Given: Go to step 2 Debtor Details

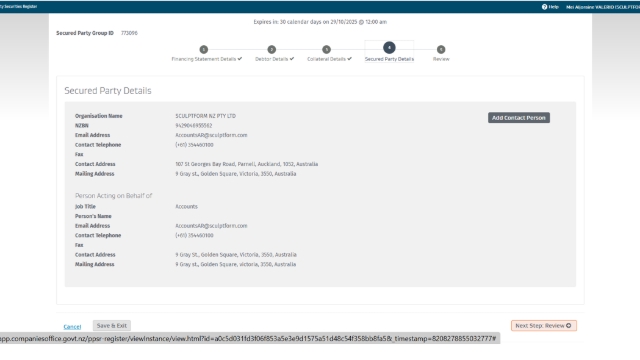Looking at the screenshot, I should coord(274,54).
